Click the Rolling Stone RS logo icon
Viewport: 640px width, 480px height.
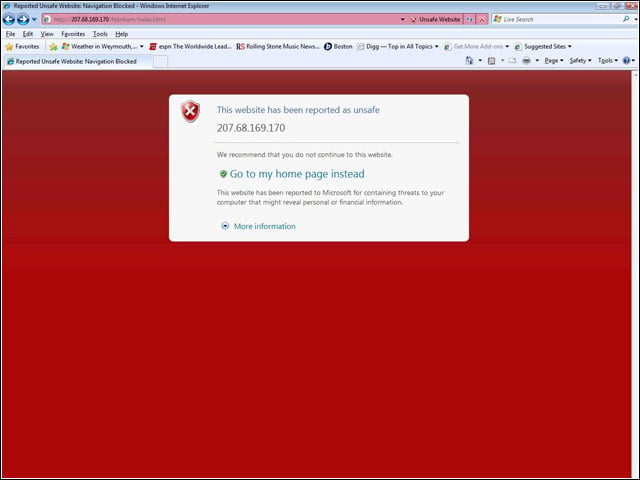[240, 47]
